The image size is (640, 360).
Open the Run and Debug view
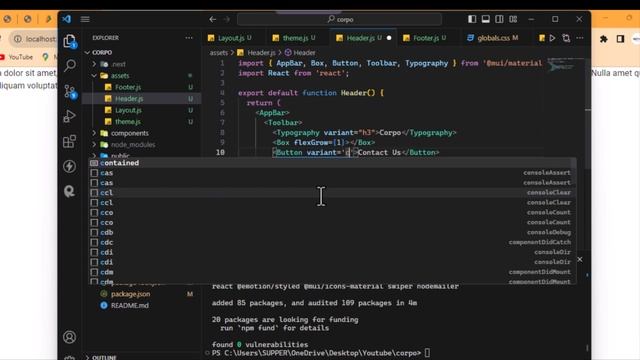point(70,116)
